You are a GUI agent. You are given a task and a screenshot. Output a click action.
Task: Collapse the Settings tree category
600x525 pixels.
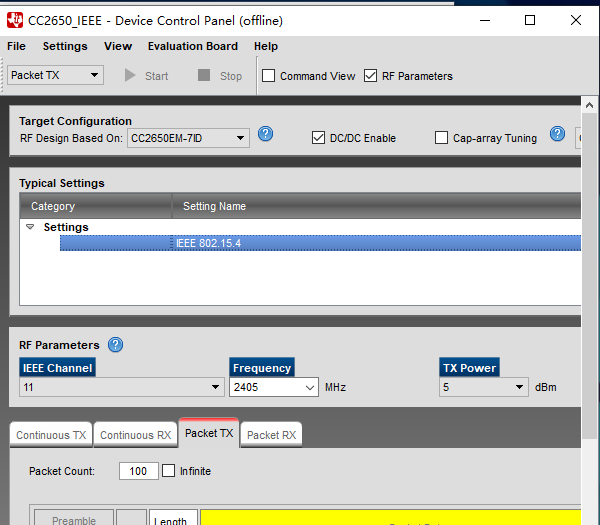30,227
